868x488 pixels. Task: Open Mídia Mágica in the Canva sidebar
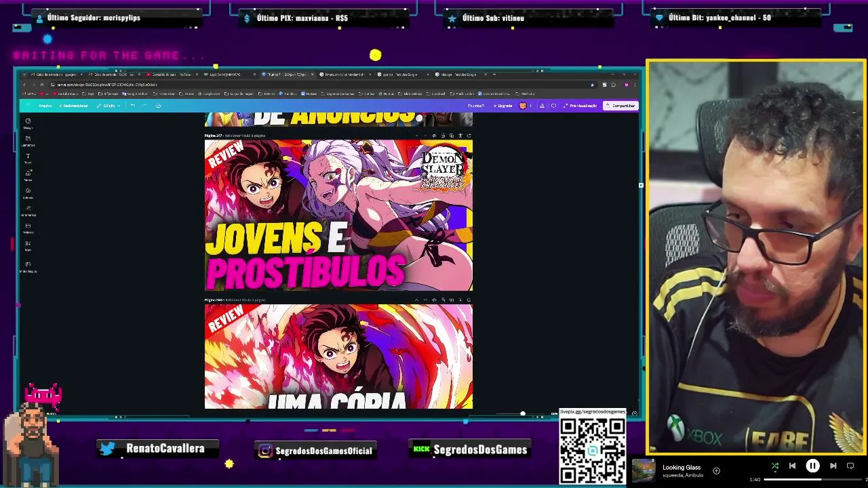click(x=28, y=266)
